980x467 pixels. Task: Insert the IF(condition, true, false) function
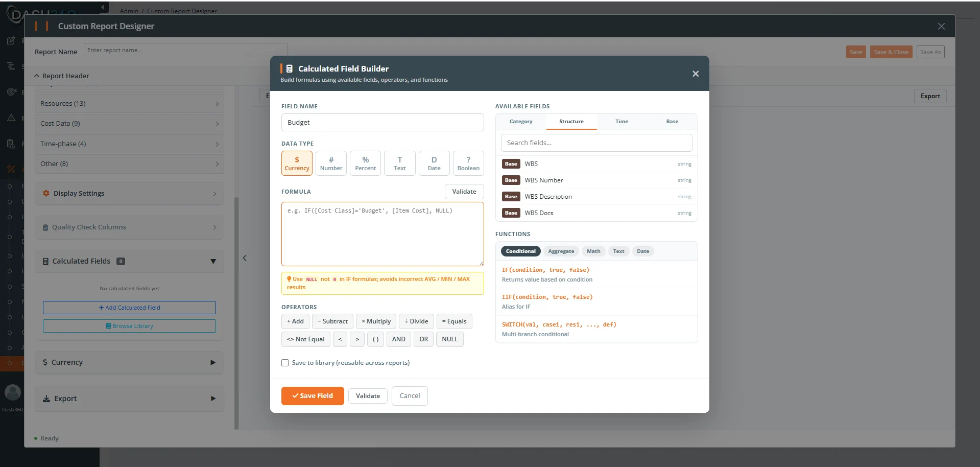pos(596,274)
